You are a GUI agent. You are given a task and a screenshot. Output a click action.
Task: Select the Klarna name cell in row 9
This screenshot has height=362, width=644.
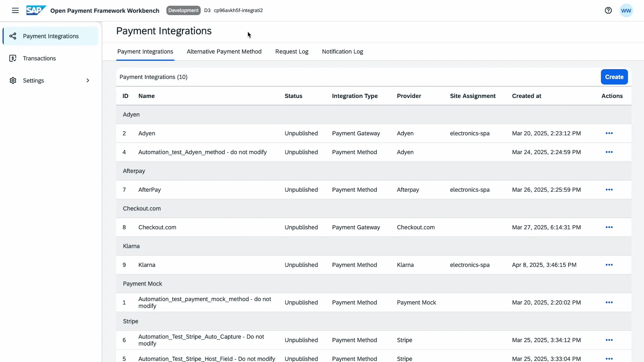(147, 265)
